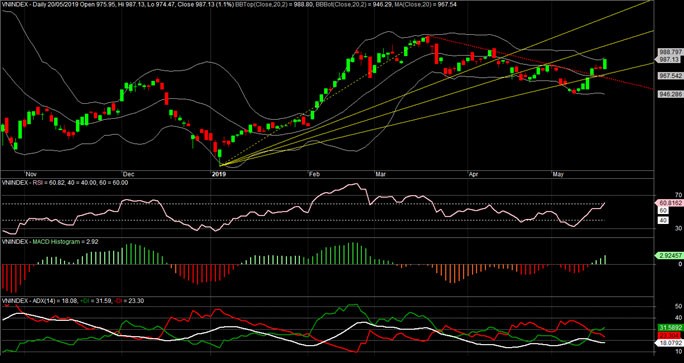Click the Dec label on time axis
Viewport: 684px width, 363px height.
pyautogui.click(x=128, y=174)
